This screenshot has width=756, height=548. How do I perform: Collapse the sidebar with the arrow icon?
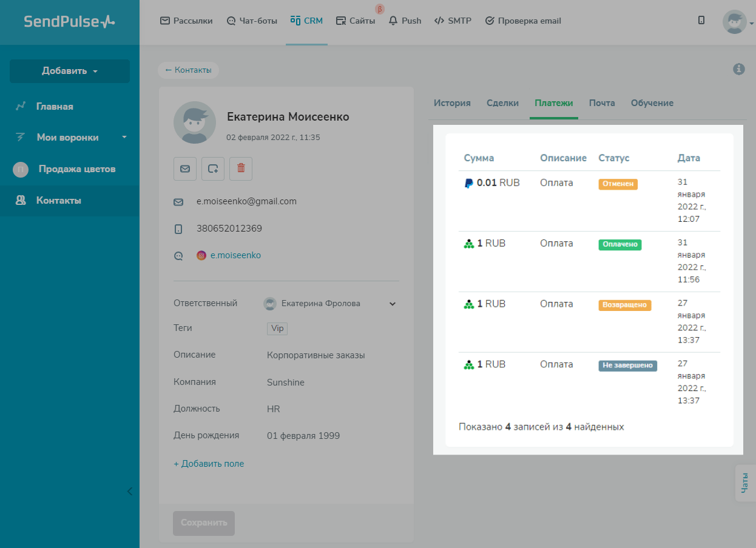(129, 491)
